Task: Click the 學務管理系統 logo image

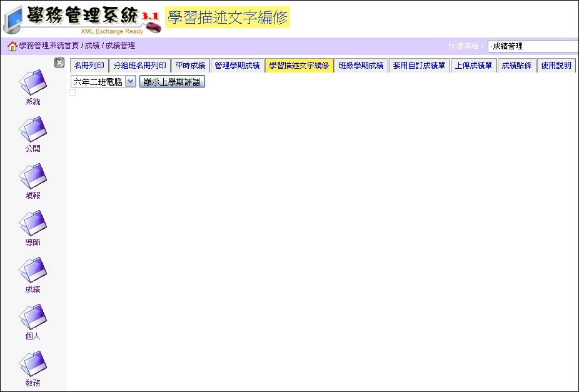Action: [x=83, y=19]
